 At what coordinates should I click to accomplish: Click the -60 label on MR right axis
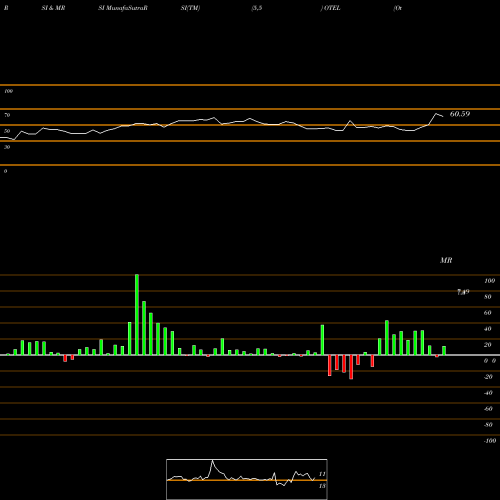tap(488, 409)
